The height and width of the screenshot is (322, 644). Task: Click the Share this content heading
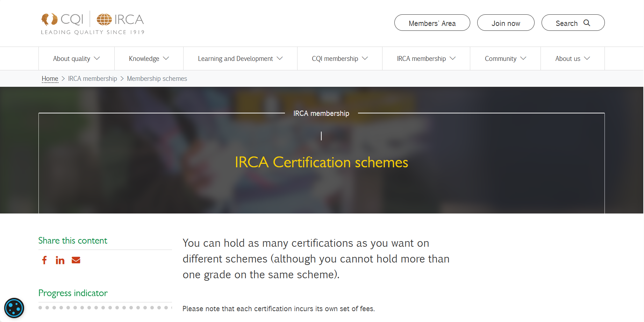pos(73,240)
